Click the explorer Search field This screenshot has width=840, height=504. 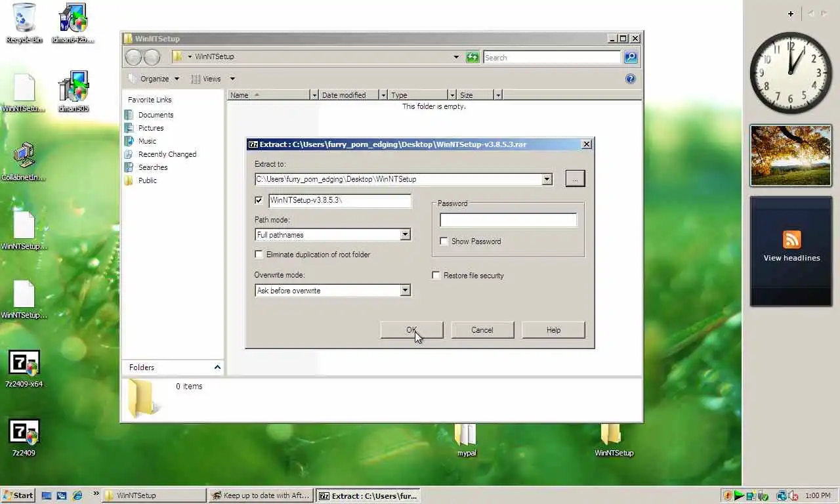coord(552,57)
